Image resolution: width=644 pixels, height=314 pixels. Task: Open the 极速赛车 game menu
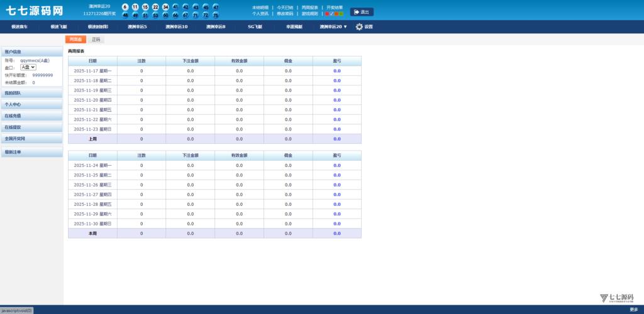coord(19,27)
